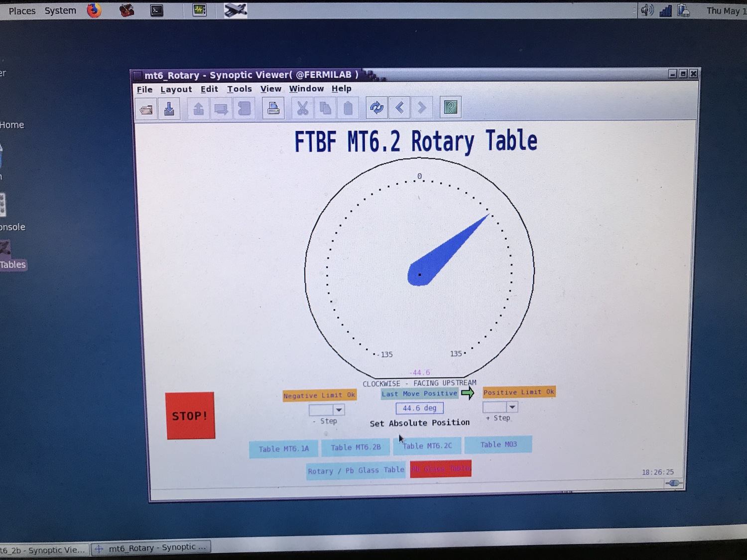
Task: Click the scissors cut icon
Action: [302, 108]
